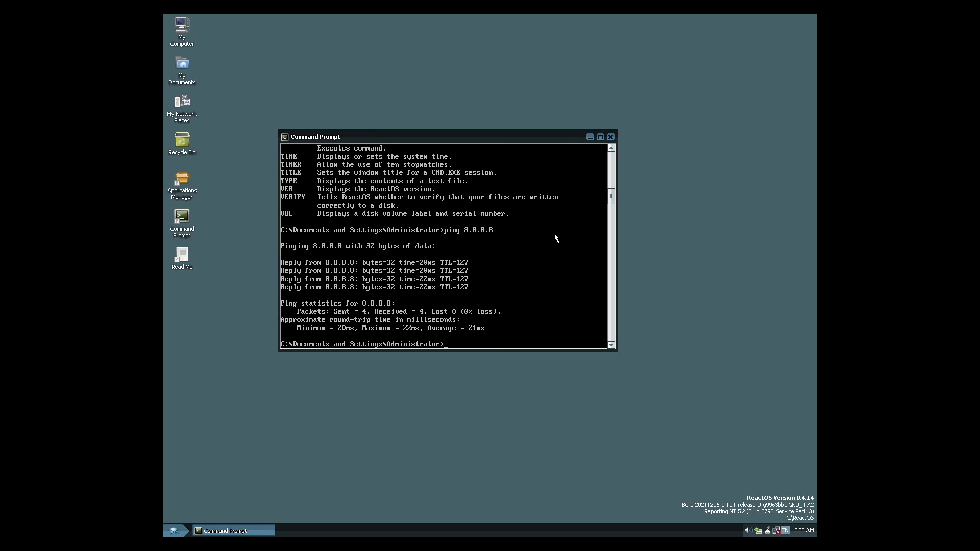Open the Read Me shortcut
980x551 pixels.
(x=182, y=257)
